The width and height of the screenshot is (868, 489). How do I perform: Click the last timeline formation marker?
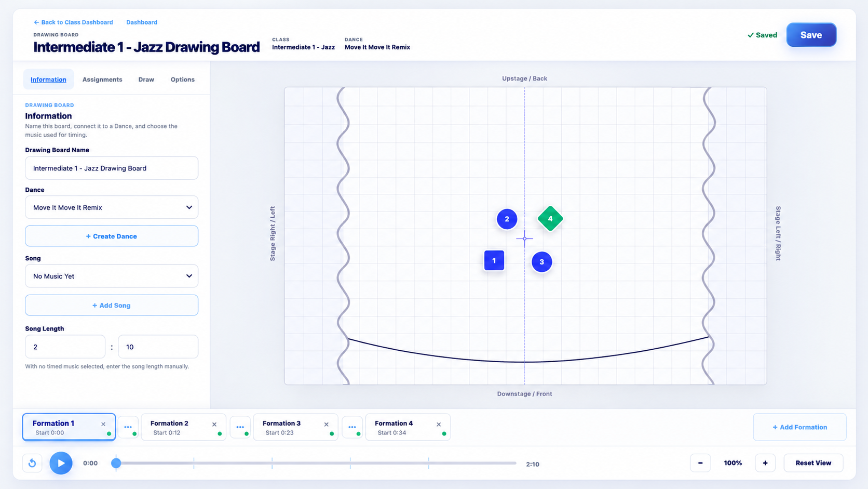[x=429, y=463]
